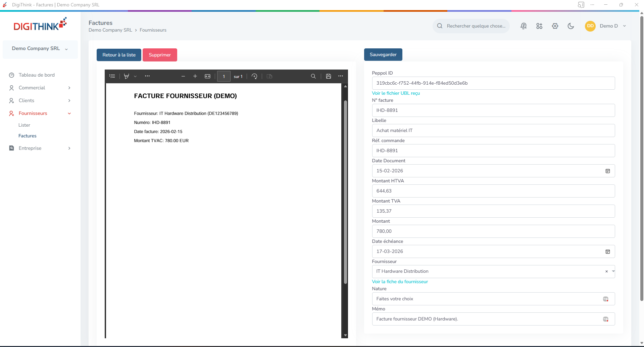Open the settings gear in header
This screenshot has width=644, height=347.
coord(555,26)
